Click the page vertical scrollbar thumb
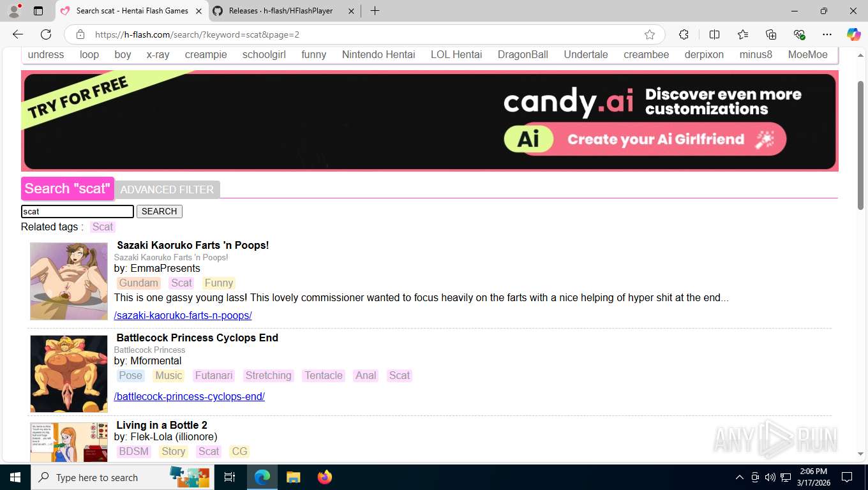 click(x=860, y=145)
